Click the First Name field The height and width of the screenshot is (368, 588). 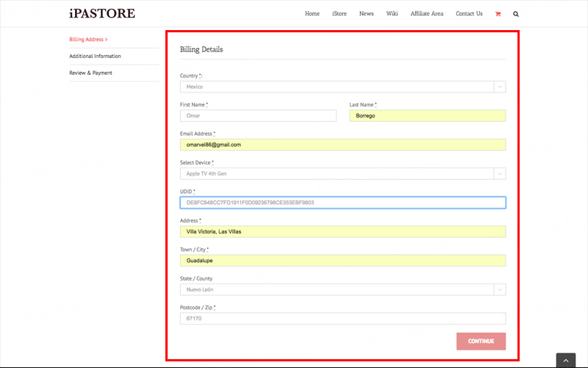pos(258,116)
